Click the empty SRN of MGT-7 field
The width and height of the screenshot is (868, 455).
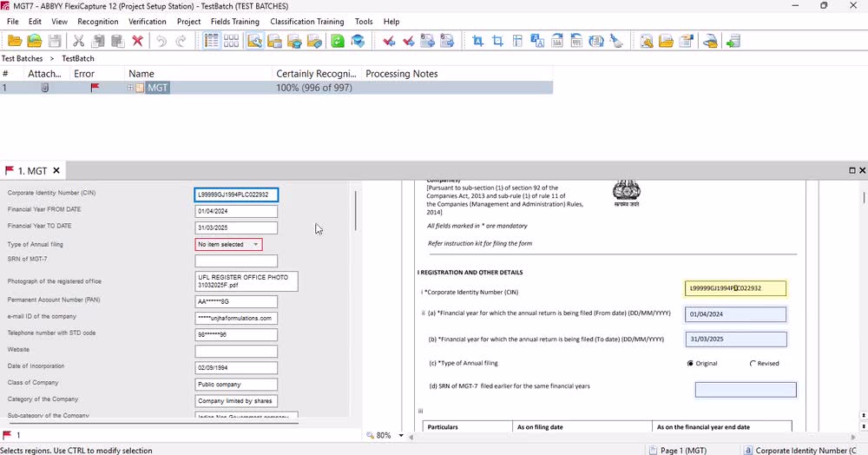pos(236,260)
